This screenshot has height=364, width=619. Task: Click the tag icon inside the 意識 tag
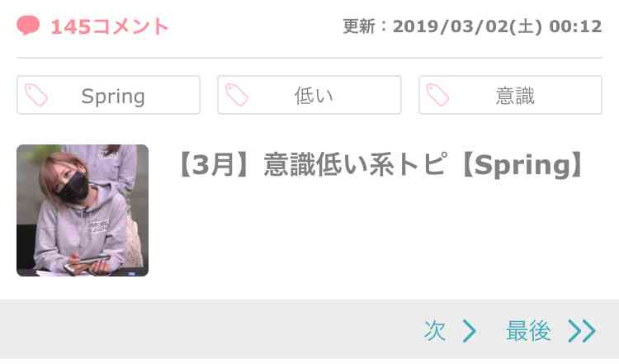437,95
